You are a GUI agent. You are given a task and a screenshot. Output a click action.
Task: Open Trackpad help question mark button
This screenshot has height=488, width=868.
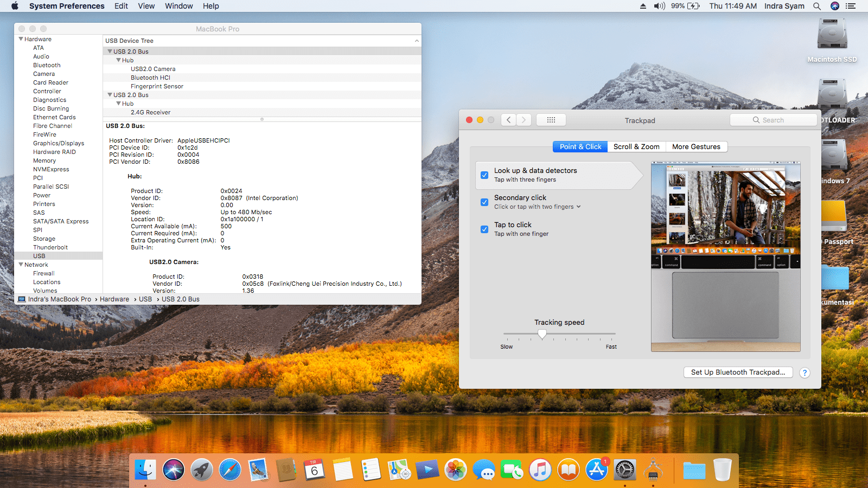(805, 373)
